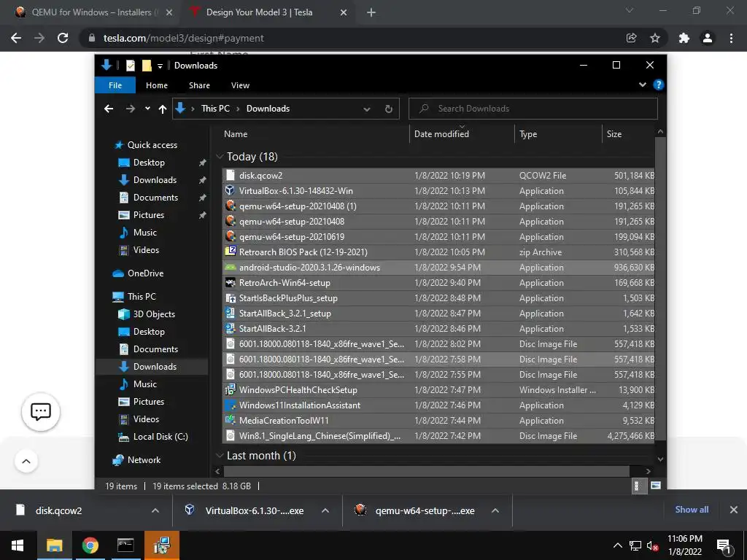Image resolution: width=747 pixels, height=560 pixels.
Task: Open a new Chrome tab
Action: tap(371, 13)
